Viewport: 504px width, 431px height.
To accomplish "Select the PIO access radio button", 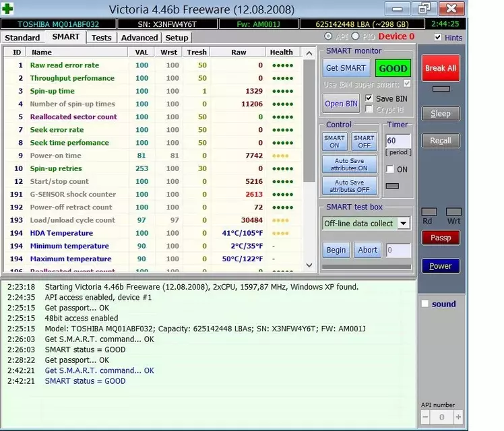I will coord(355,36).
